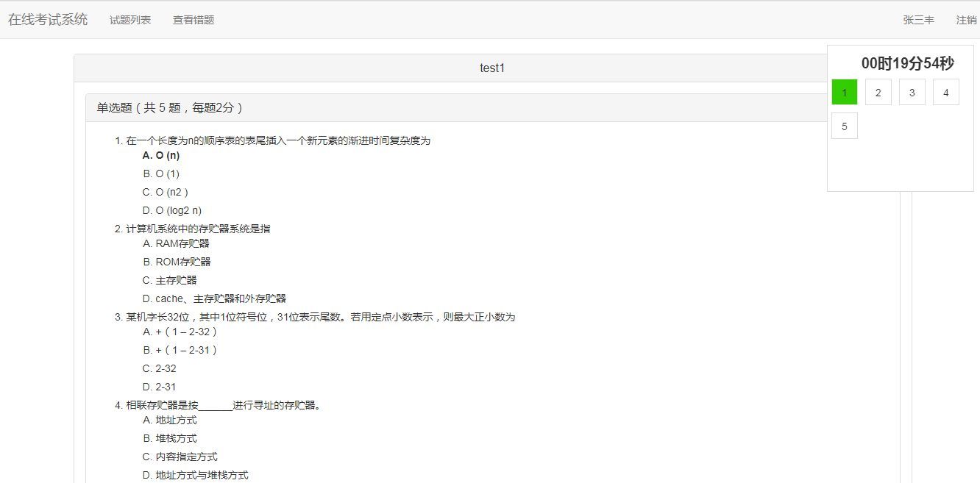Jump to question 4 in navigator

tap(946, 92)
